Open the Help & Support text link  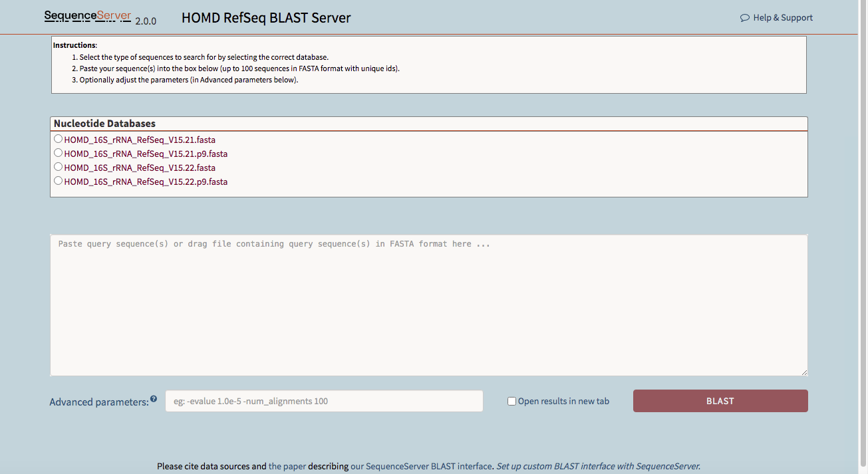point(782,18)
